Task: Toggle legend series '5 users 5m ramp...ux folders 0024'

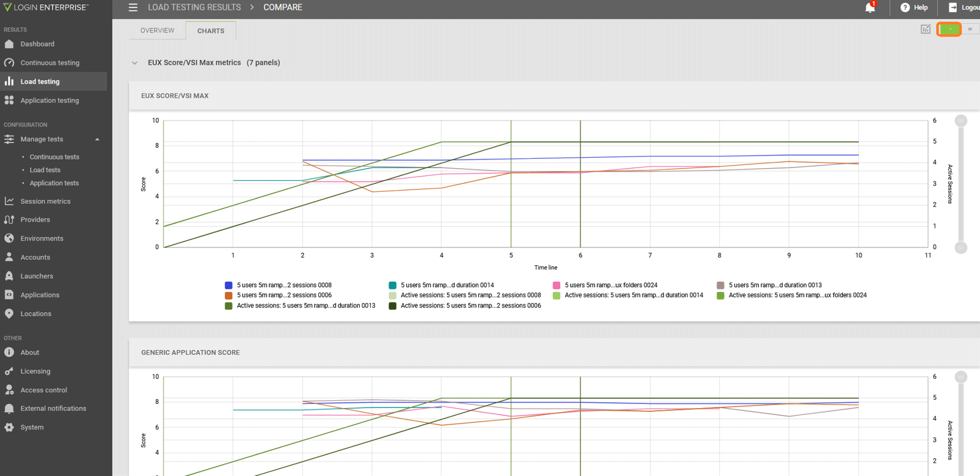Action: pyautogui.click(x=605, y=285)
